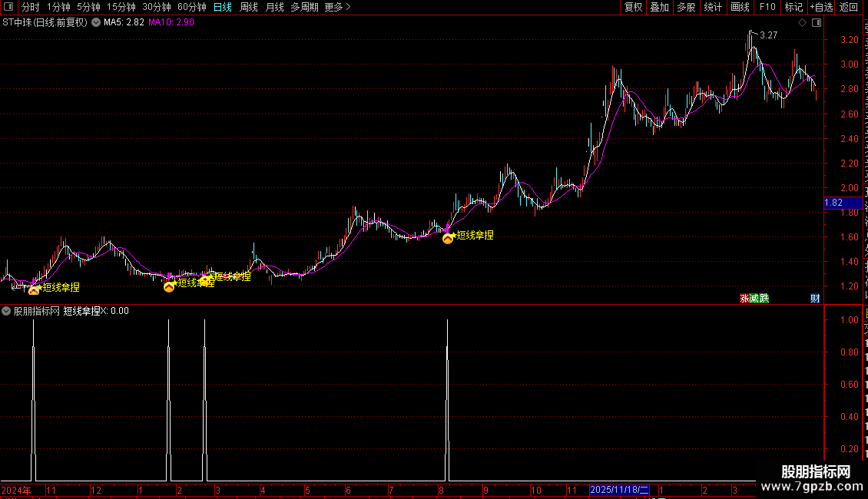
Task: Click the ST中珠(日线.前复权) stock title
Action: pyautogui.click(x=45, y=23)
